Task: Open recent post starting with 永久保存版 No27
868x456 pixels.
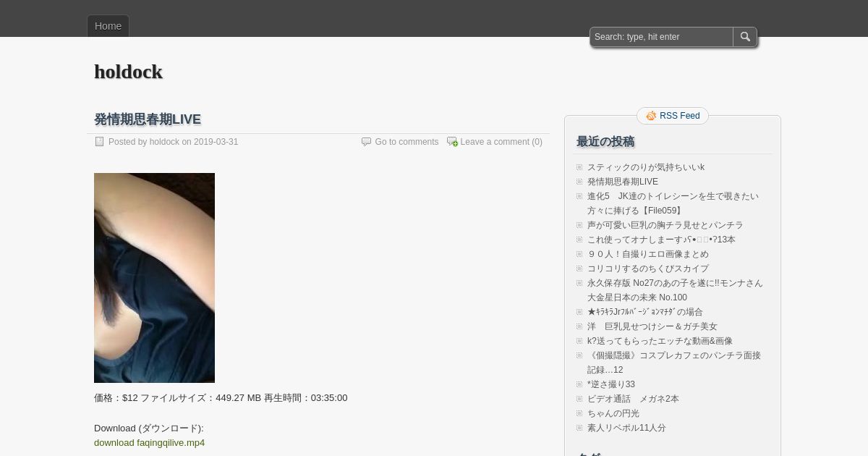Action: pos(675,290)
